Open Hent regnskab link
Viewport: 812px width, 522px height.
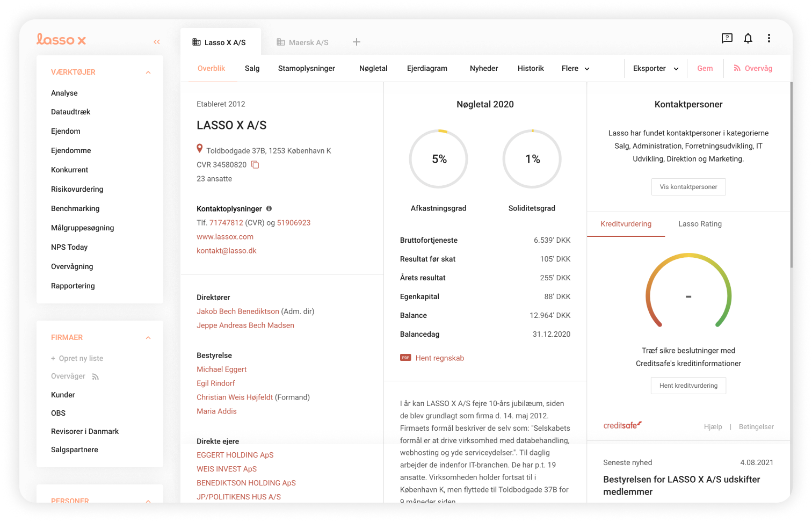pos(440,358)
